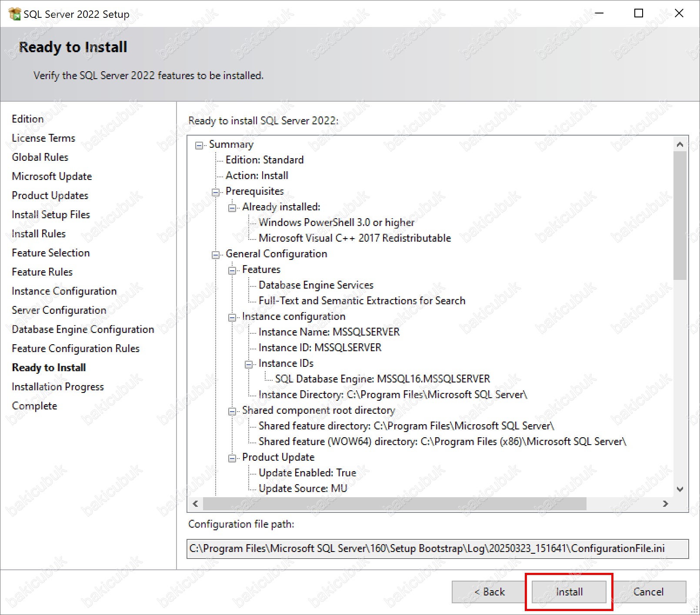
Task: Click the Installation Progress step
Action: coord(58,387)
